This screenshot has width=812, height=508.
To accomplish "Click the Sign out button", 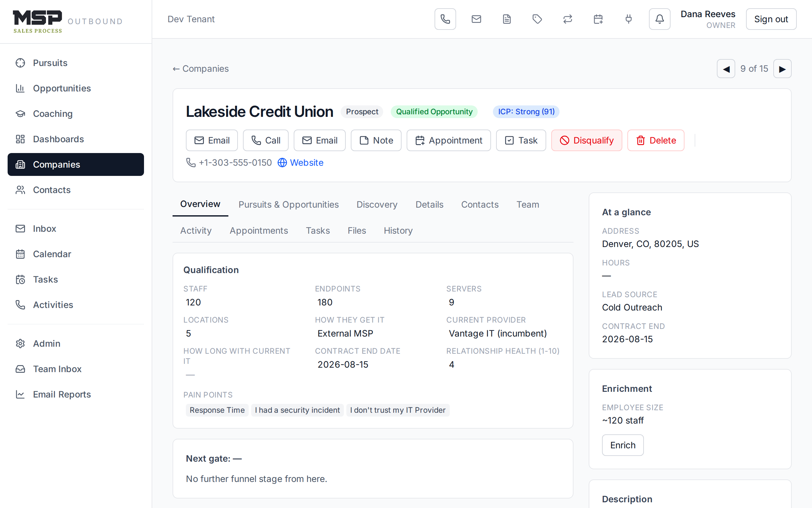I will [x=771, y=19].
